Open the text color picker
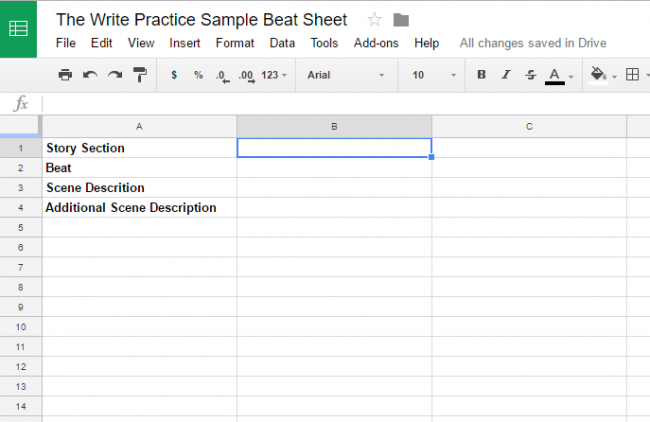The image size is (650, 422). (x=556, y=75)
